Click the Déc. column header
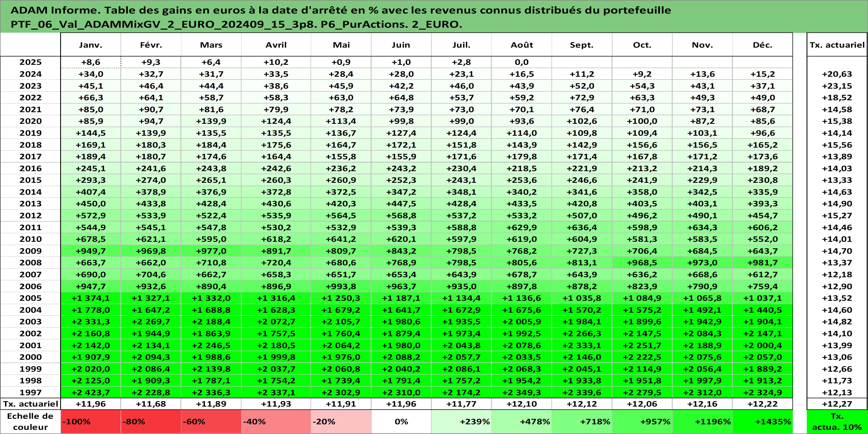Image resolution: width=868 pixels, height=434 pixels. point(763,45)
